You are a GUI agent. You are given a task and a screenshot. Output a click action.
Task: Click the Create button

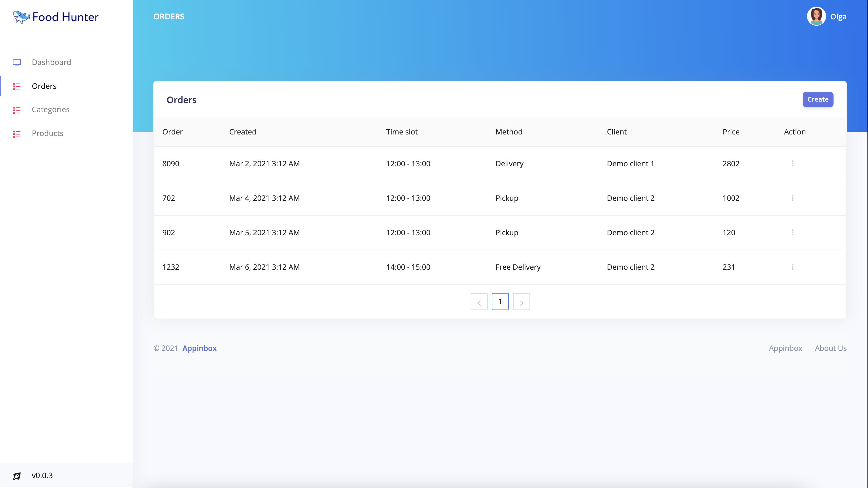point(818,99)
